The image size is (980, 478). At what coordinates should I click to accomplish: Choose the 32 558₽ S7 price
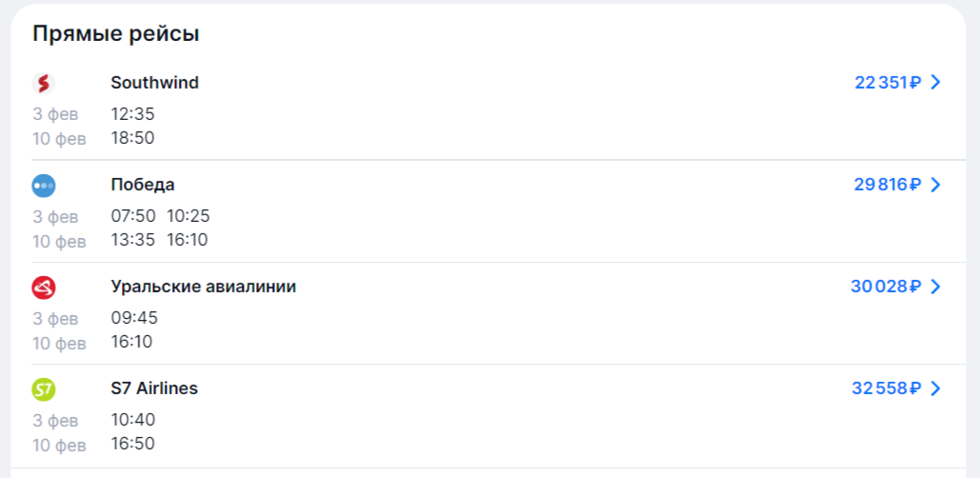(x=887, y=388)
